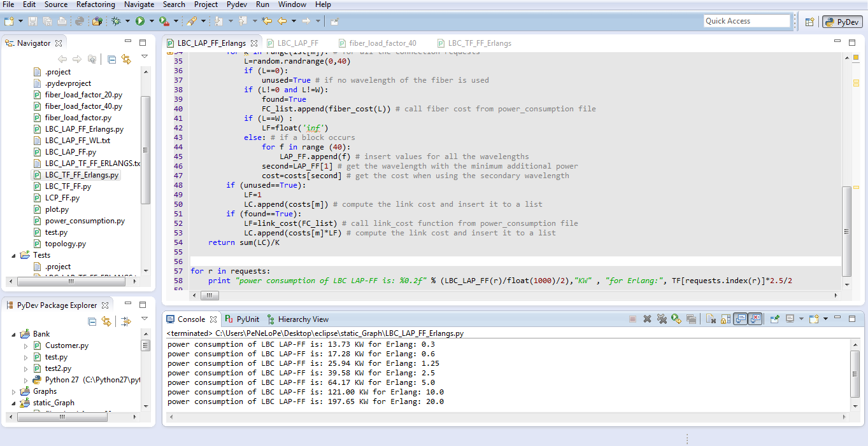
Task: Click the Navigator vertical scrollbar thumb
Action: (145, 150)
